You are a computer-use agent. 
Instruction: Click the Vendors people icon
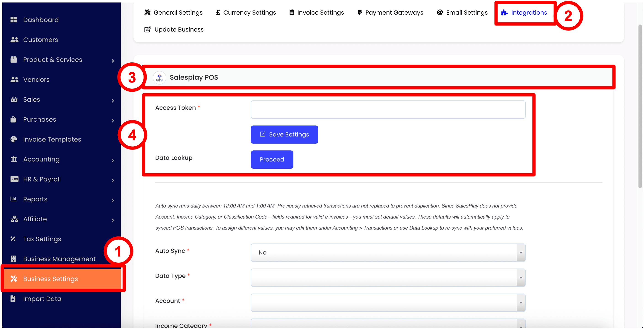point(14,79)
